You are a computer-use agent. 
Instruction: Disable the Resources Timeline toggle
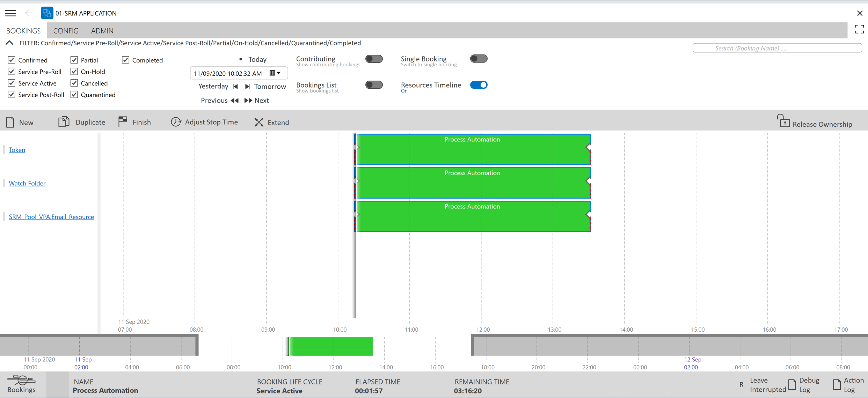(x=479, y=84)
